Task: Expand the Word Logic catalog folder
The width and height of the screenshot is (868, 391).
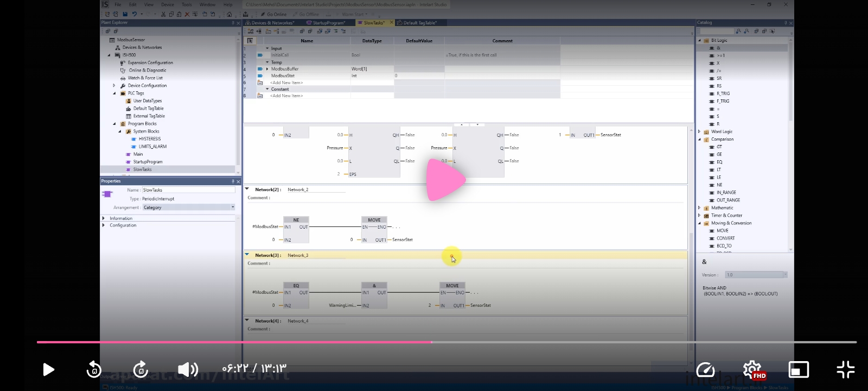Action: click(699, 131)
